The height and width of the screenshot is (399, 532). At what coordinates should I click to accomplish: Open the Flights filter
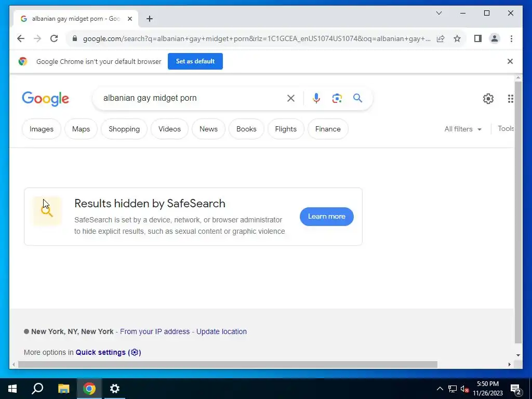(286, 129)
